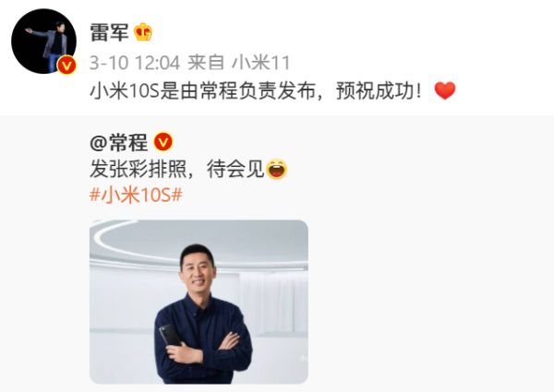Click the 来自 source prefix text
The image size is (554, 392).
[x=206, y=63]
